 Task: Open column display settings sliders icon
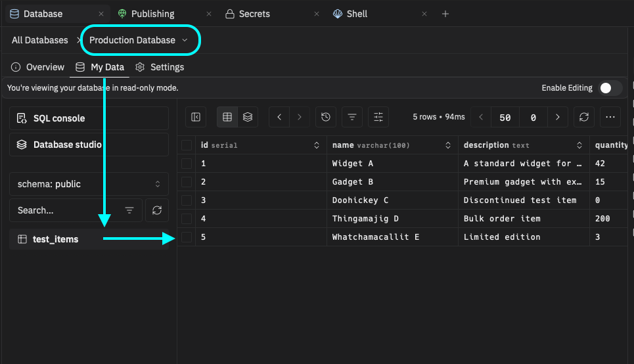(x=378, y=117)
